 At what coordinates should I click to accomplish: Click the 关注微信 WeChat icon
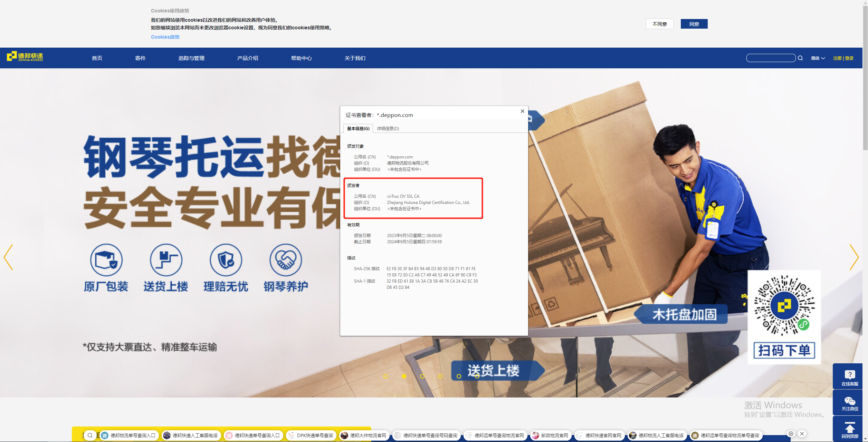click(x=850, y=400)
